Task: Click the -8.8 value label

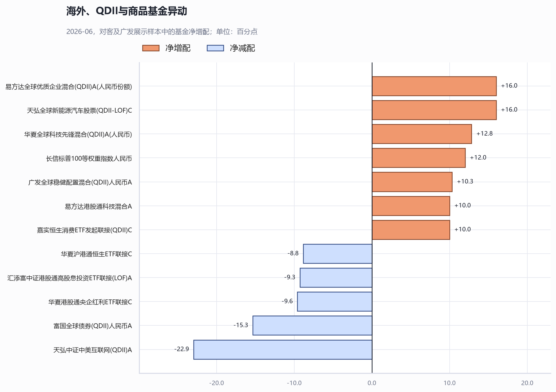Action: pyautogui.click(x=293, y=253)
